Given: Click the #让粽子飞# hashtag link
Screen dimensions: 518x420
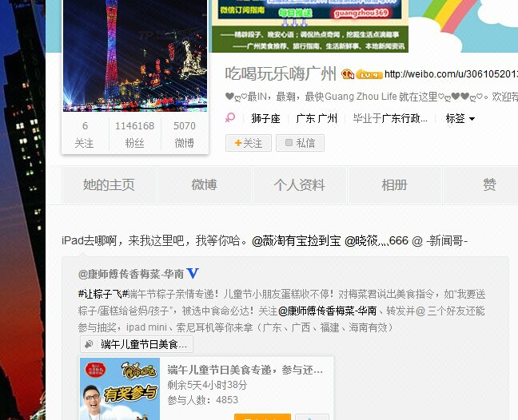Looking at the screenshot, I should coord(103,294).
